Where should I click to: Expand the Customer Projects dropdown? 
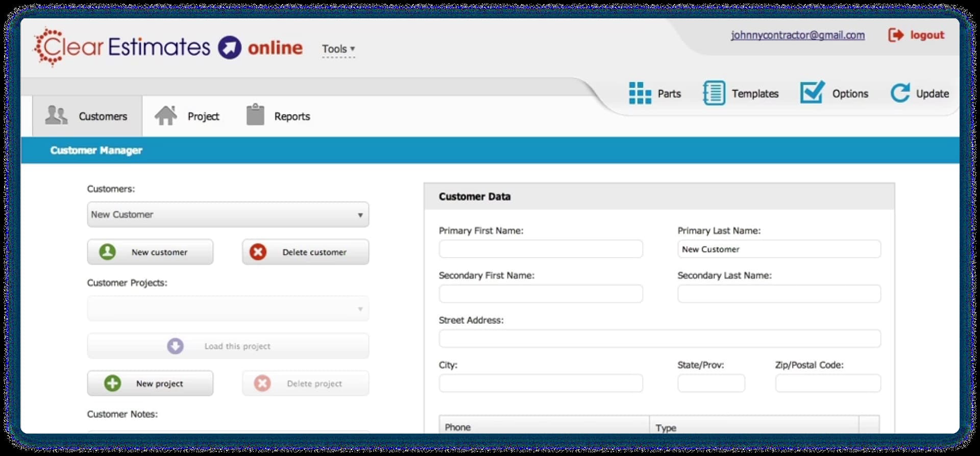[x=228, y=309]
